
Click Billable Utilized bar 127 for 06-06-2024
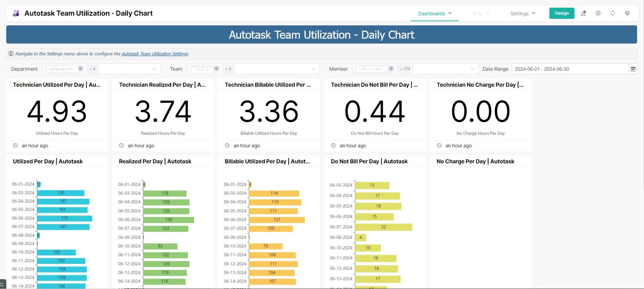[x=277, y=220]
